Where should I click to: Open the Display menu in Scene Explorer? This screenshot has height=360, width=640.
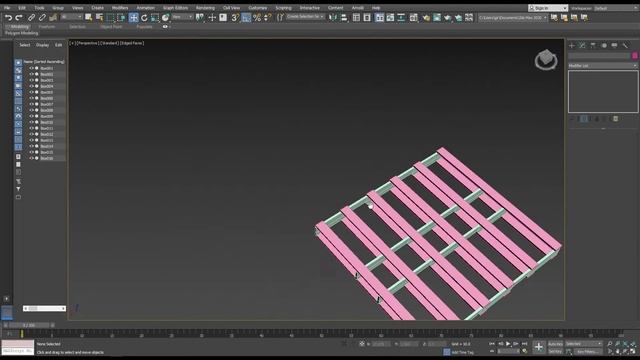tap(42, 45)
